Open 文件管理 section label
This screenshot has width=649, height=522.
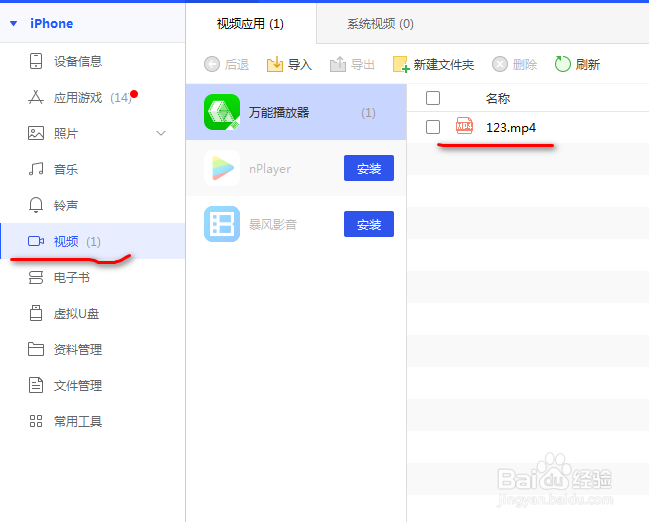pos(78,385)
